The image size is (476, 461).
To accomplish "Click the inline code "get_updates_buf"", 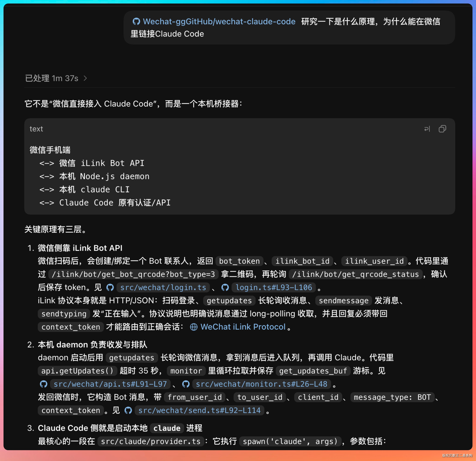I will tap(313, 371).
